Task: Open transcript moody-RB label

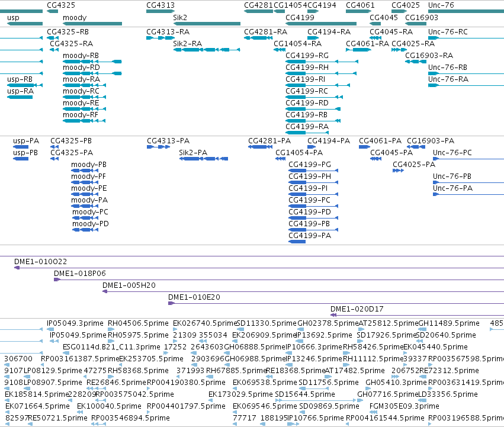Action: [81, 56]
